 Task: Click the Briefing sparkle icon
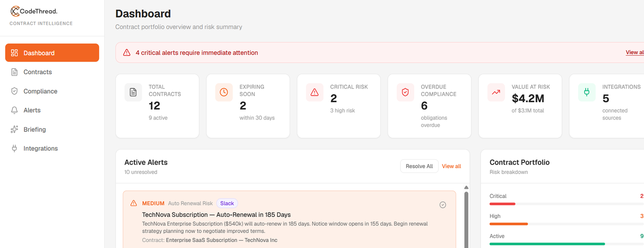(x=14, y=129)
